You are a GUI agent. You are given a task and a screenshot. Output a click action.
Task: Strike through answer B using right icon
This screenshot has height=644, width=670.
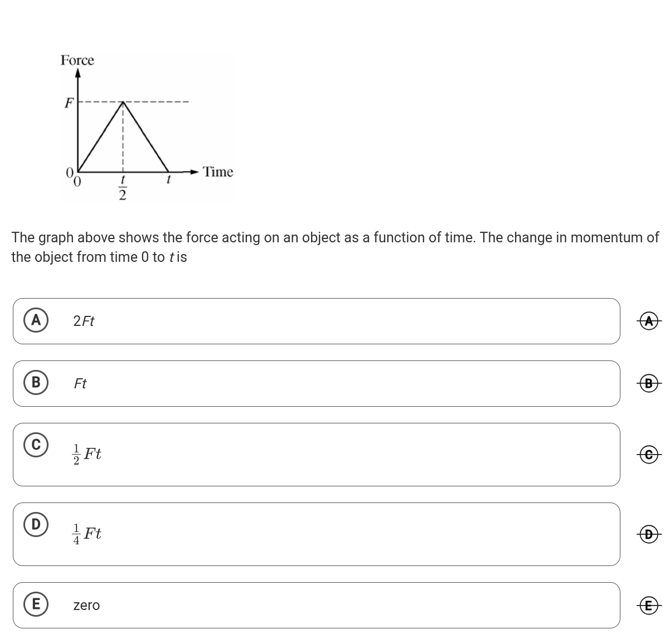pyautogui.click(x=648, y=383)
